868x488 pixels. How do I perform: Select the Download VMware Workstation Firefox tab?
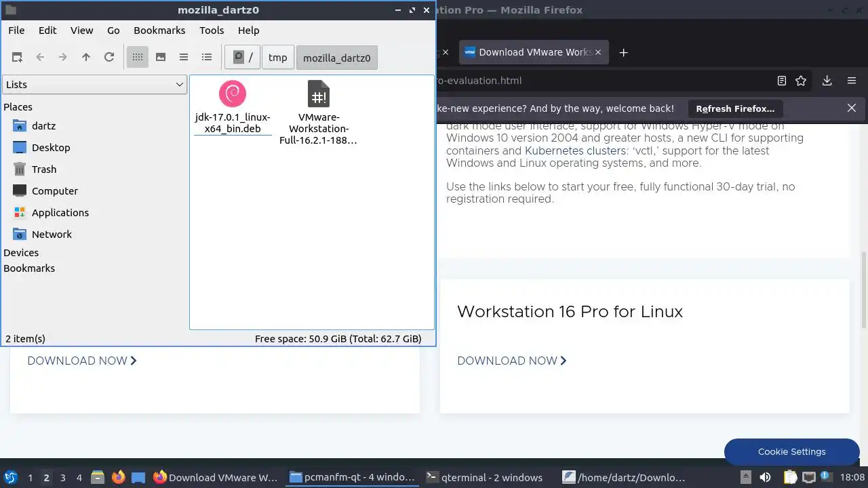(534, 52)
